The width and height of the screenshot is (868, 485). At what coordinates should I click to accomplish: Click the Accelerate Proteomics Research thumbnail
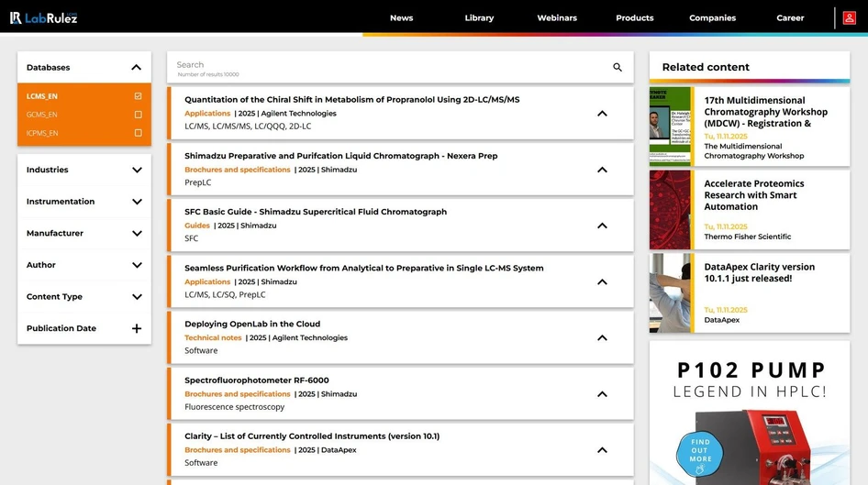(x=671, y=210)
